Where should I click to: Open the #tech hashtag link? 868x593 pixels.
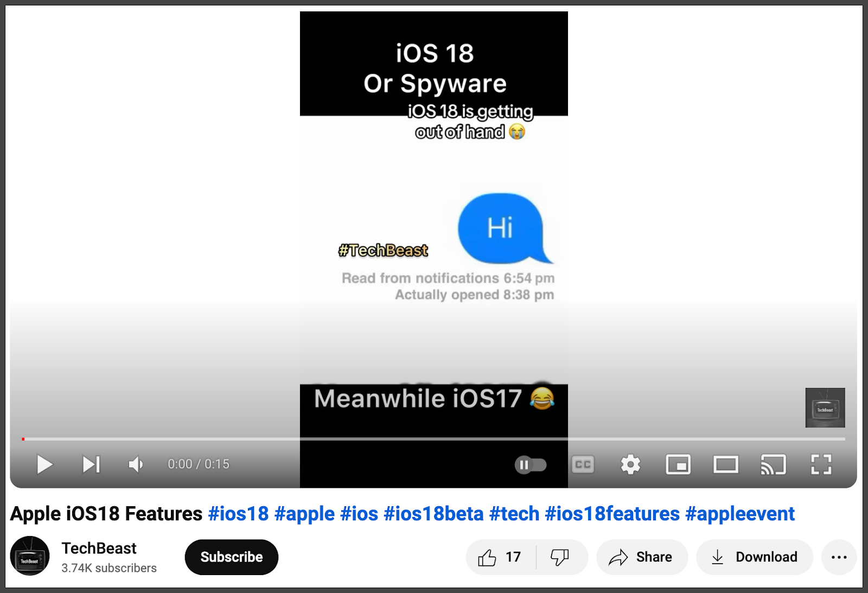click(514, 514)
